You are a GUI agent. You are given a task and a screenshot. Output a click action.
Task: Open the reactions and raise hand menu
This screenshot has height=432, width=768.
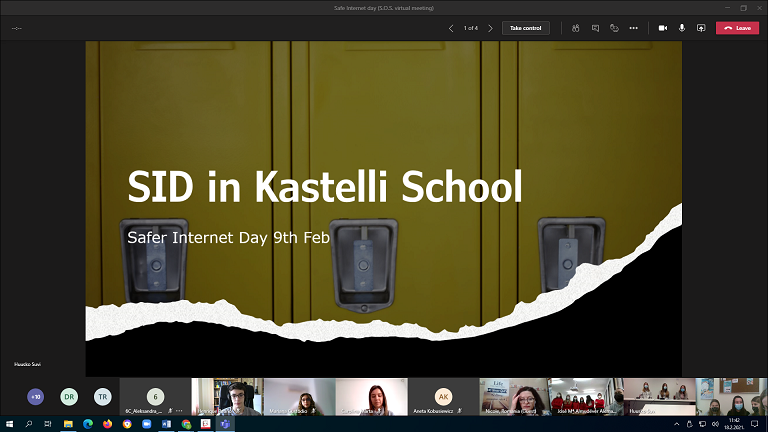(614, 28)
